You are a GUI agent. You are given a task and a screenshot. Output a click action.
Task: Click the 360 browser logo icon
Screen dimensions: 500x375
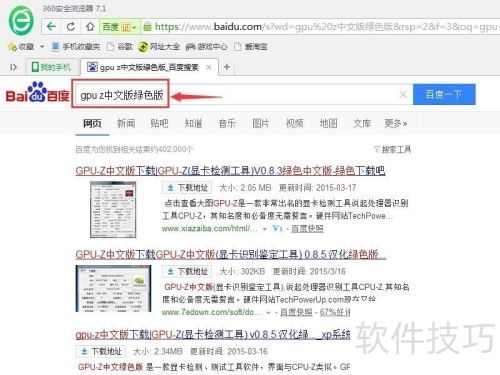click(21, 21)
